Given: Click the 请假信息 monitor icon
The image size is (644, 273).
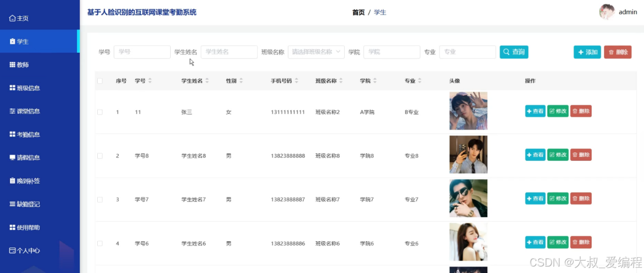Looking at the screenshot, I should point(12,158).
